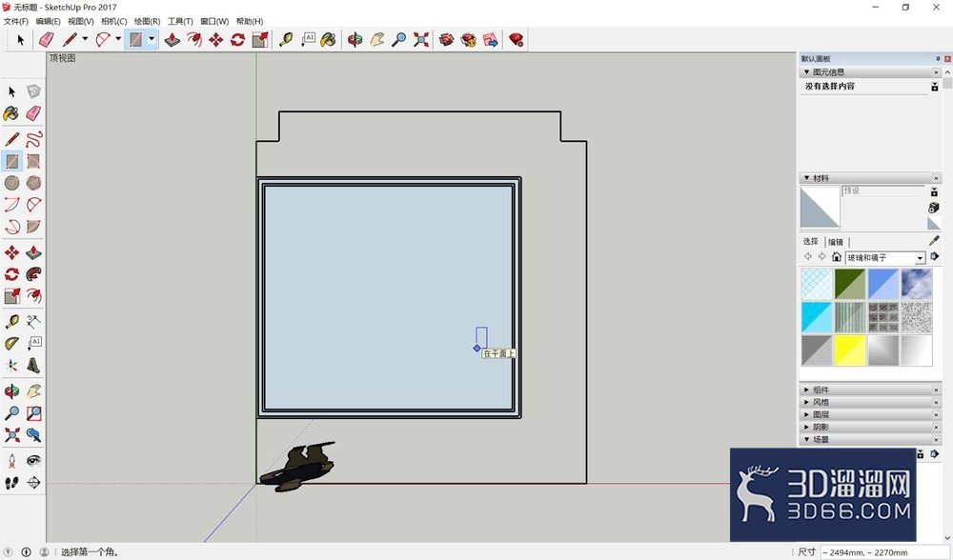Viewport: 953px width, 560px height.
Task: Click the Create Material cube icon
Action: click(x=934, y=208)
